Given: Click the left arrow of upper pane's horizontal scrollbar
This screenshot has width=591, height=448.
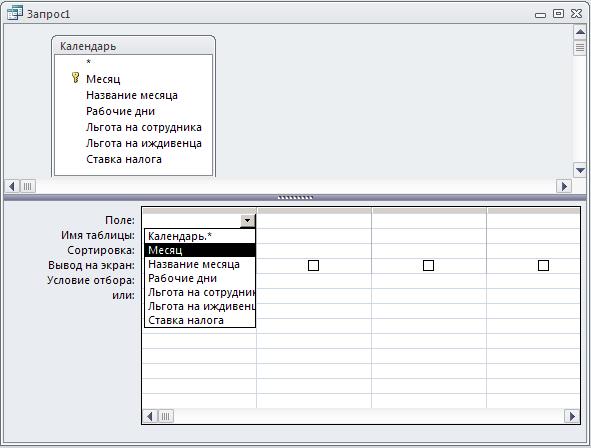Looking at the screenshot, I should coord(12,186).
